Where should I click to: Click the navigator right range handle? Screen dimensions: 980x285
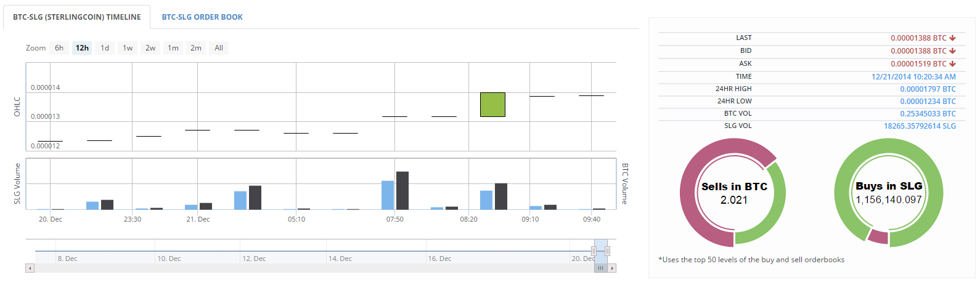pos(608,251)
